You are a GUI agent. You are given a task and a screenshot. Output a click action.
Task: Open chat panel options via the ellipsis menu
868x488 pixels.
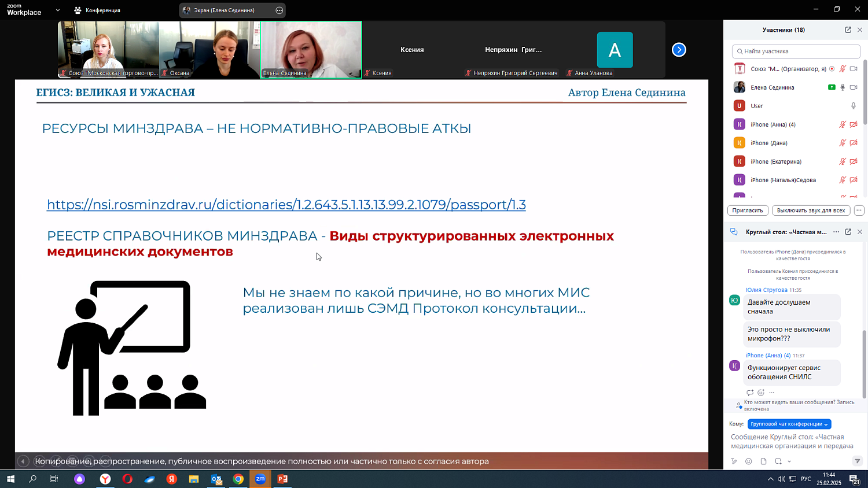point(836,232)
